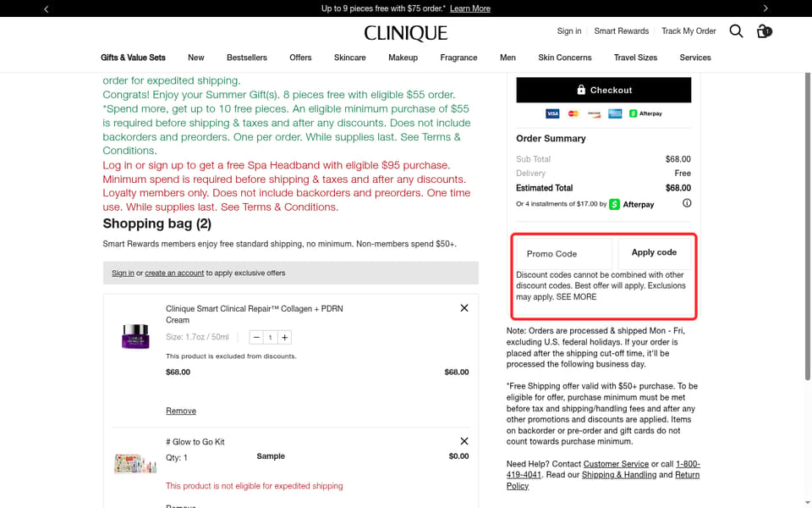Click Sign in in the header

click(x=568, y=31)
